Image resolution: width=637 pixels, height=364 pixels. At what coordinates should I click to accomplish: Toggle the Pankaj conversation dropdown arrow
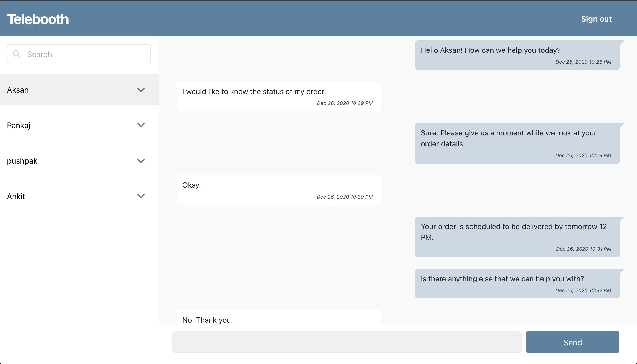pos(141,125)
